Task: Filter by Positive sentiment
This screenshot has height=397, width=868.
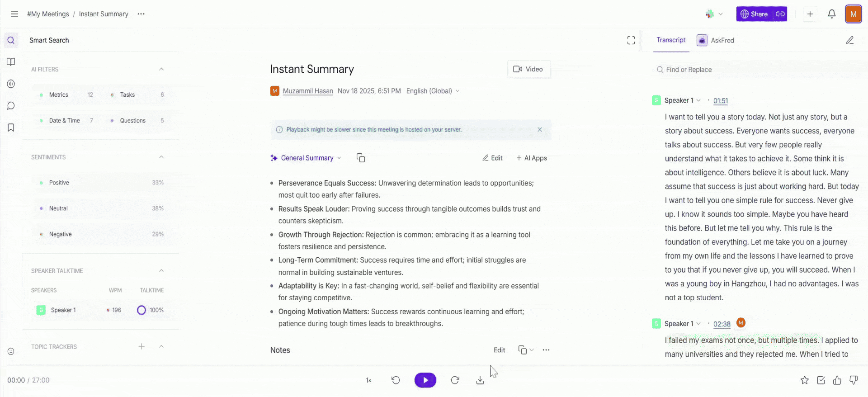Action: coord(101,183)
